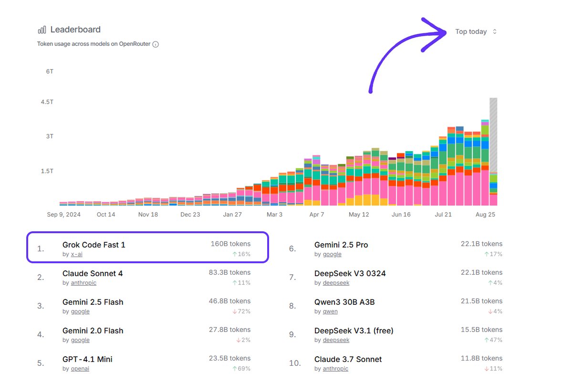The width and height of the screenshot is (563, 392).
Task: Select the Gemini 2.5 Pro model name
Action: click(x=341, y=245)
